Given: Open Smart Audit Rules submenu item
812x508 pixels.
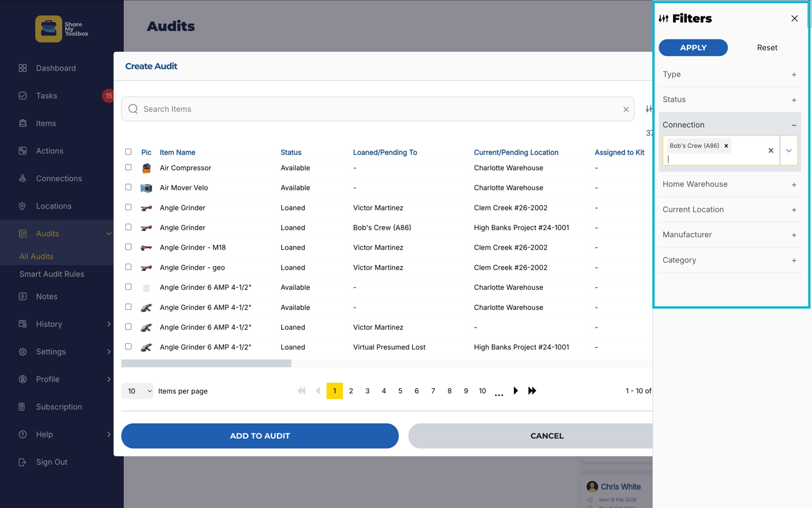Looking at the screenshot, I should point(52,274).
